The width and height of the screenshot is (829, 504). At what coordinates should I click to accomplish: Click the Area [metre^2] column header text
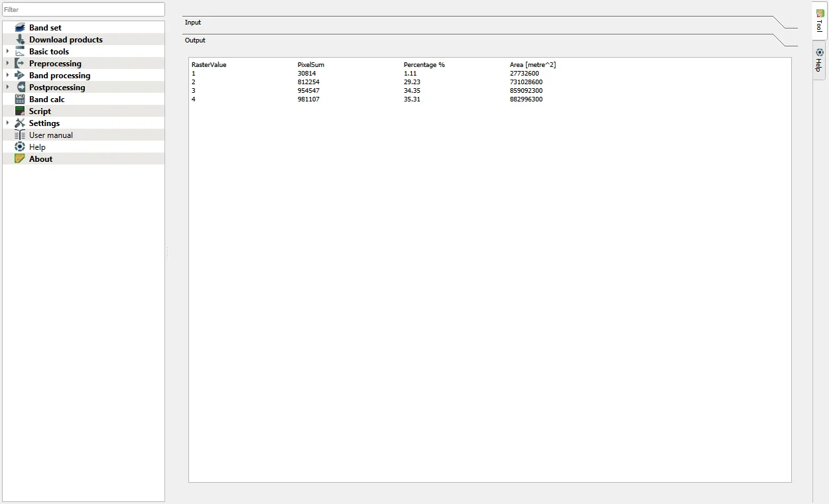point(533,65)
